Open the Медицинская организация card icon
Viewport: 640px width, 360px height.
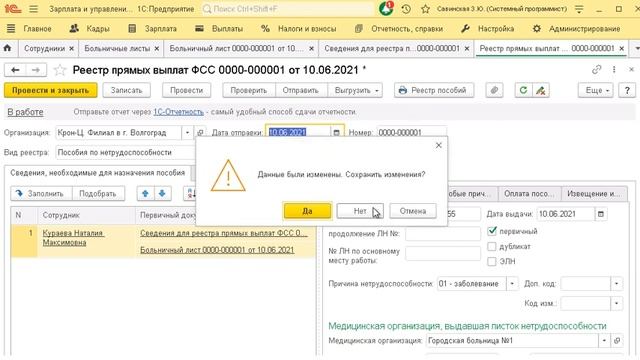(x=617, y=340)
